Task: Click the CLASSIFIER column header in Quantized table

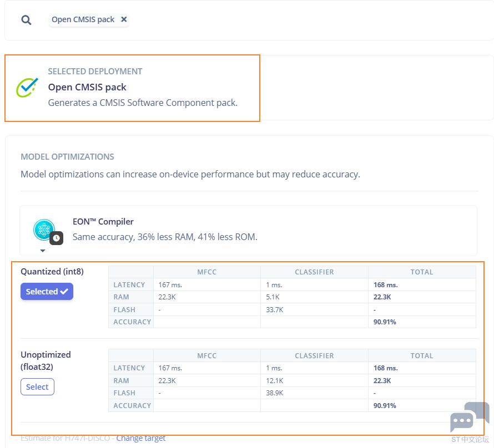Action: click(314, 272)
